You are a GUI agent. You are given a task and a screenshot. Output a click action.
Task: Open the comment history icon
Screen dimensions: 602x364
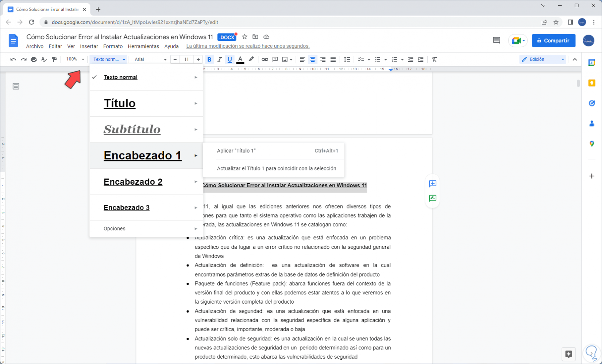496,40
